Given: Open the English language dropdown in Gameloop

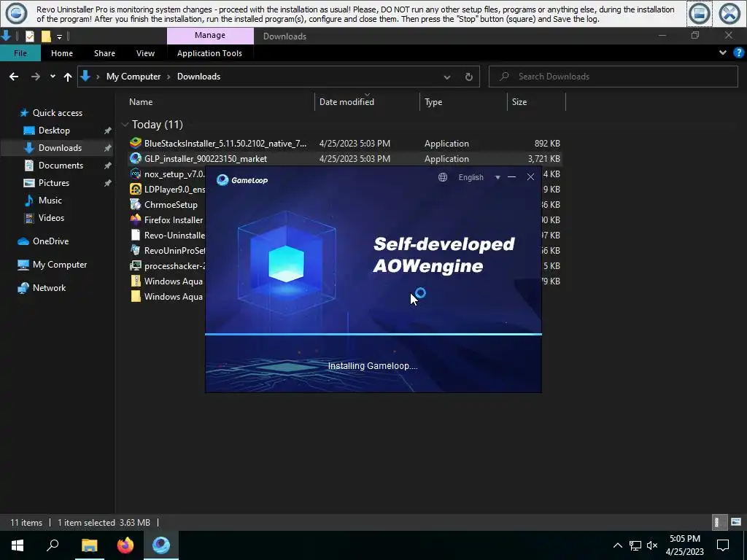Looking at the screenshot, I should click(479, 177).
